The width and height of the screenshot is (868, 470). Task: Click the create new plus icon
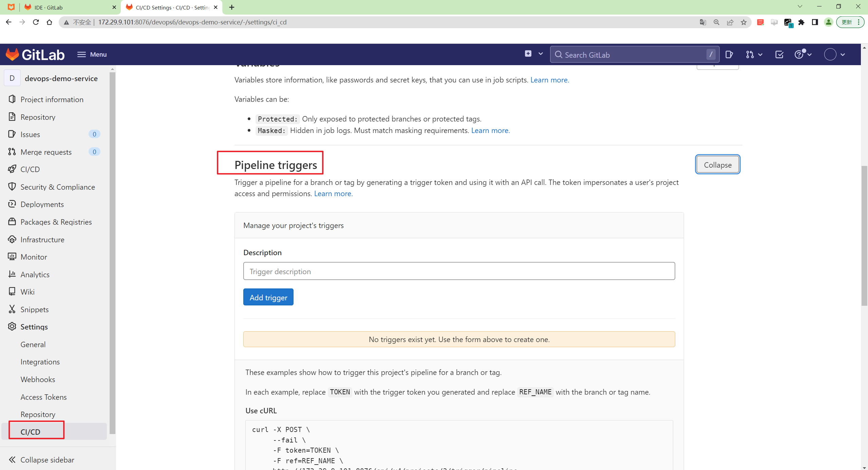pyautogui.click(x=528, y=54)
